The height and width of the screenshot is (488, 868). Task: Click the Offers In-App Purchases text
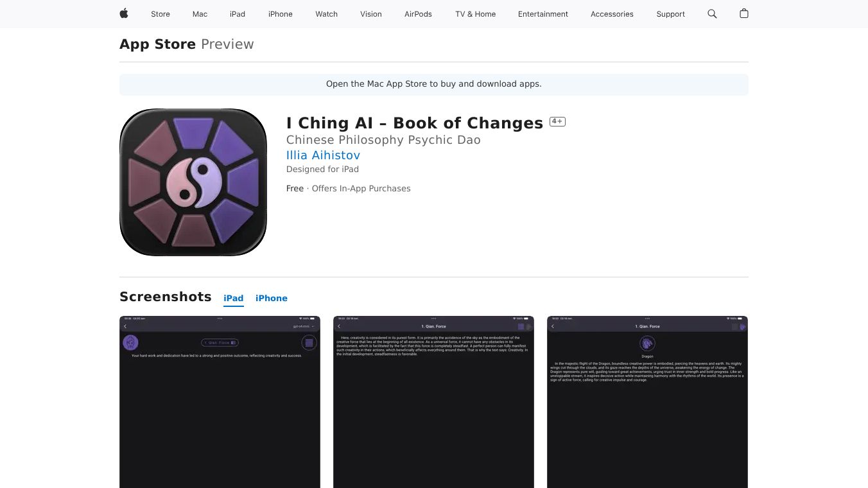coord(361,189)
